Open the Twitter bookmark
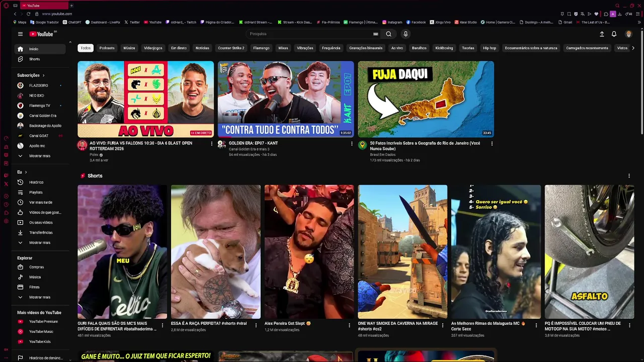The width and height of the screenshot is (644, 362). [132, 22]
